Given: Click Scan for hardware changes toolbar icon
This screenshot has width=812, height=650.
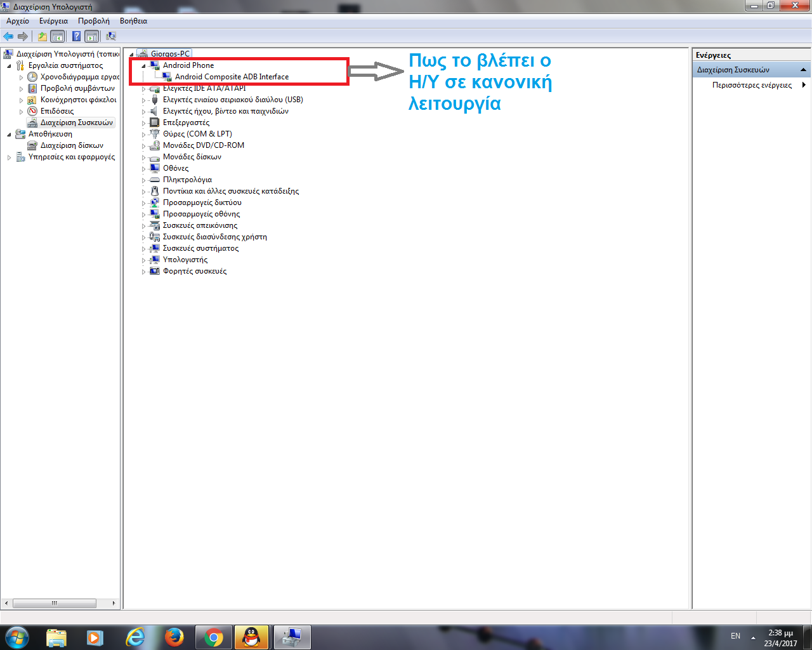Looking at the screenshot, I should click(x=111, y=37).
